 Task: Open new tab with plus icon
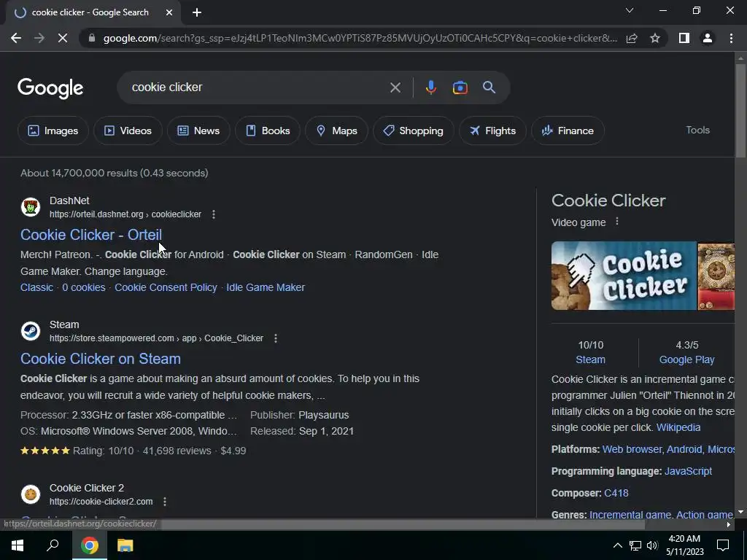click(x=197, y=12)
